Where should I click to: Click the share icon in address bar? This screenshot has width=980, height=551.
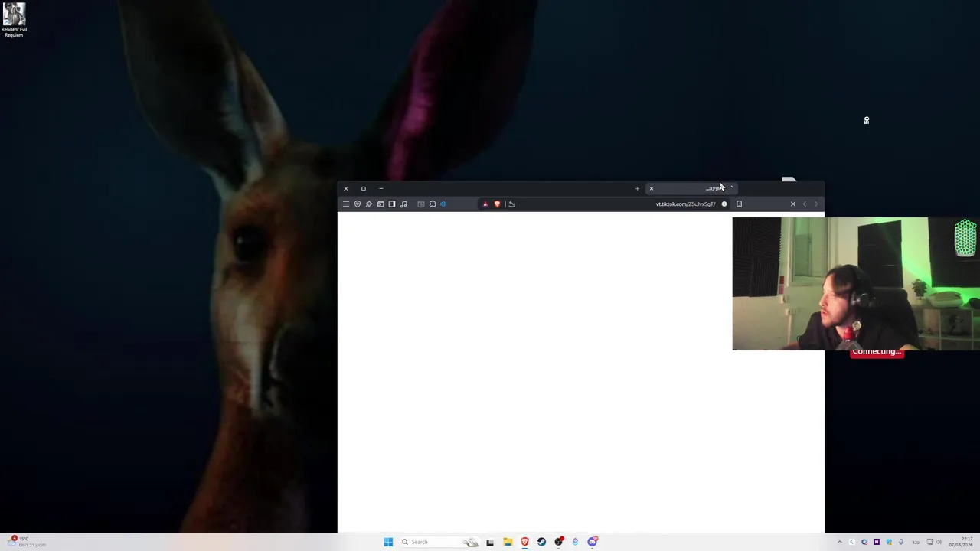(511, 204)
